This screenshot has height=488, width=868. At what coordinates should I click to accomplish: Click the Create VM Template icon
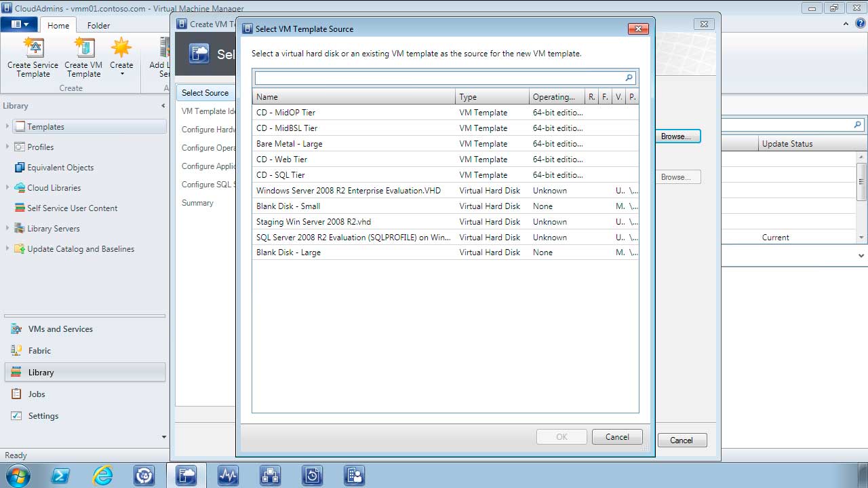[x=84, y=48]
